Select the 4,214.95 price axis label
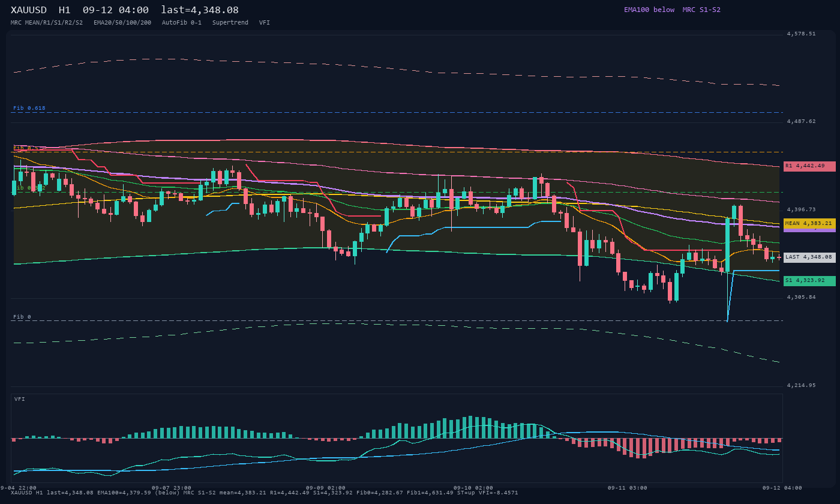The height and width of the screenshot is (504, 840). (x=801, y=385)
